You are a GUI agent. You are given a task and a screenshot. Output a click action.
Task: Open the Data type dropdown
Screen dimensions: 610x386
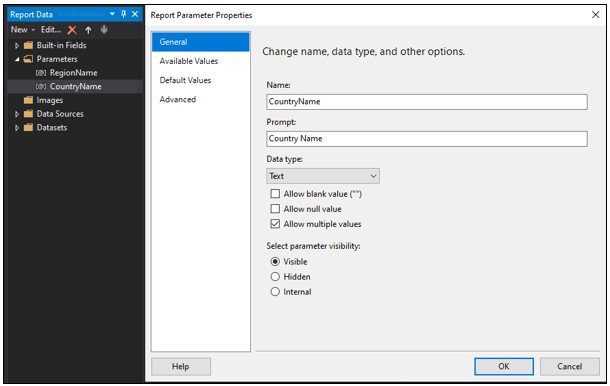323,176
